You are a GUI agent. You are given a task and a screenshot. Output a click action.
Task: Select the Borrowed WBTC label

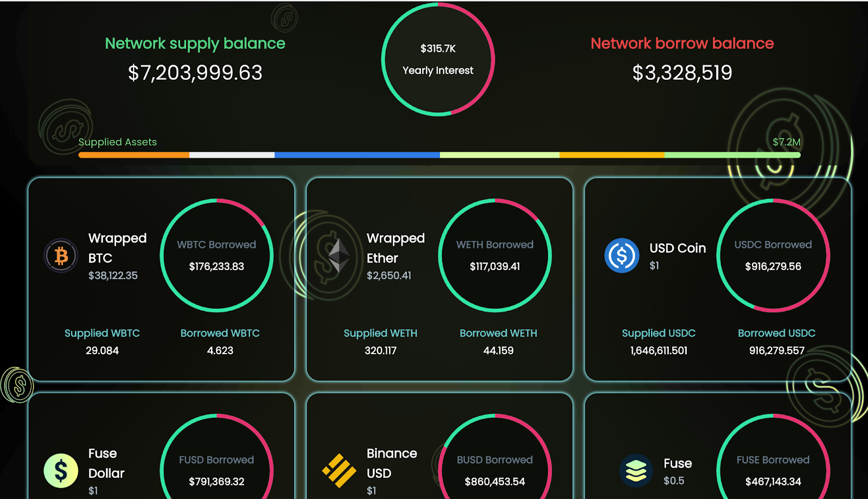[x=220, y=333]
